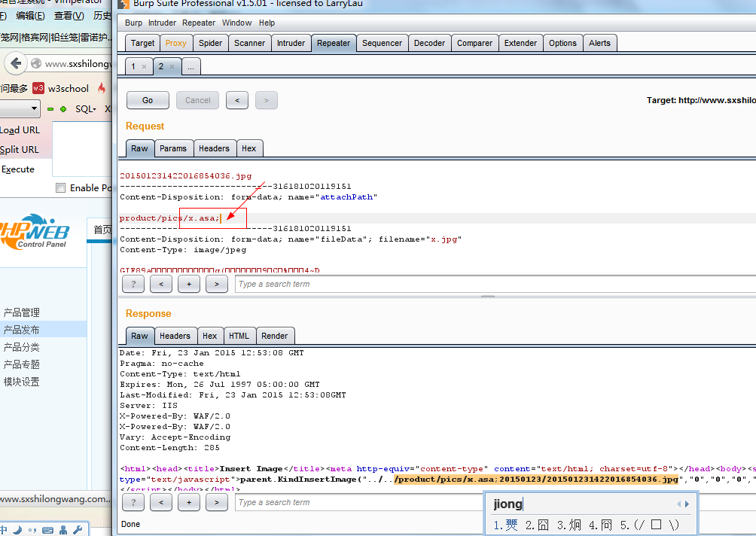Image resolution: width=756 pixels, height=536 pixels.
Task: Click the request search plus options button
Action: click(189, 284)
